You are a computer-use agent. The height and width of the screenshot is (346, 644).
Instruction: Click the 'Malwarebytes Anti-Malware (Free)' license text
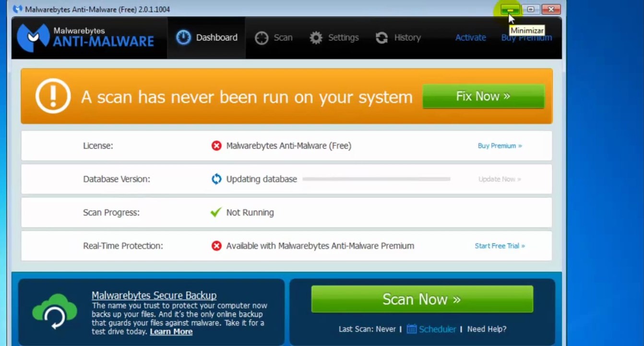coord(289,146)
